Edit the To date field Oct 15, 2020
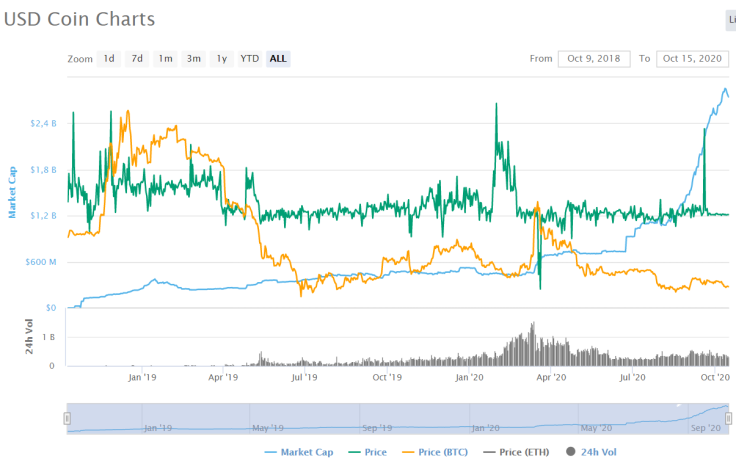 [692, 59]
